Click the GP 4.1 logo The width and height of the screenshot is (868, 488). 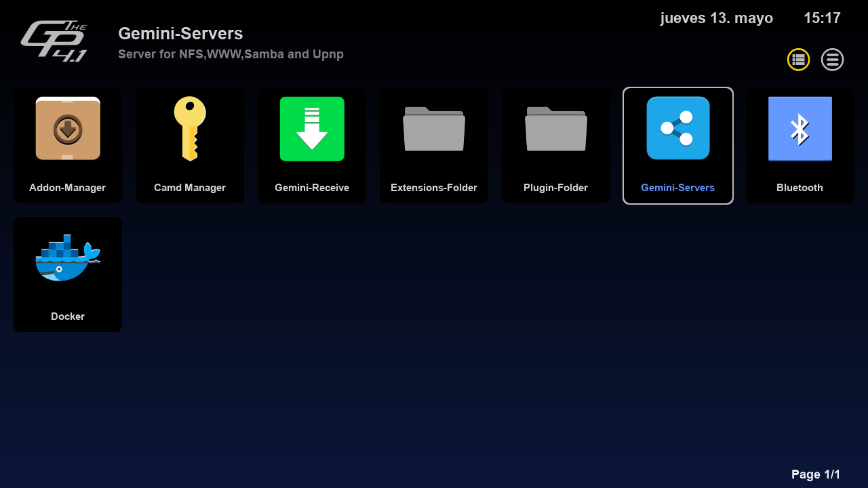[x=54, y=41]
